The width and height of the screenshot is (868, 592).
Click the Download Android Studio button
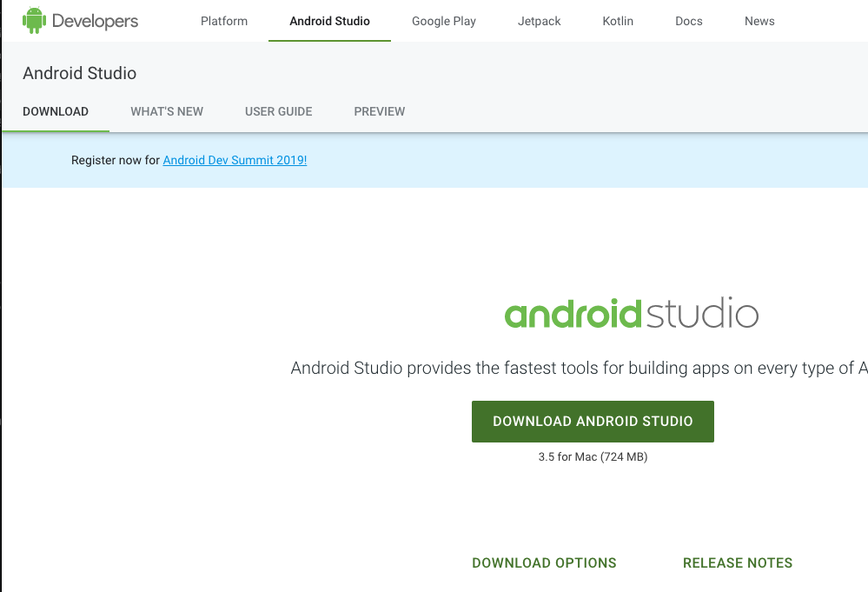[593, 422]
